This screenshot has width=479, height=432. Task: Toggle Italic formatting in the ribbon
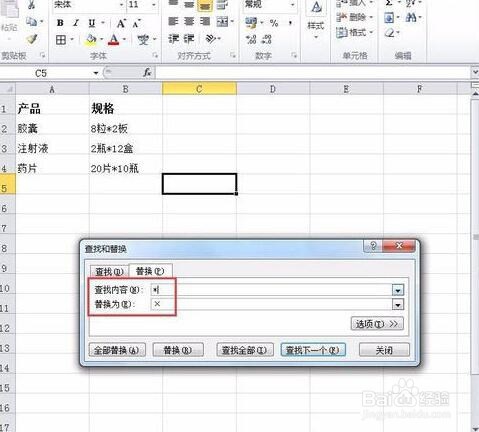76,23
